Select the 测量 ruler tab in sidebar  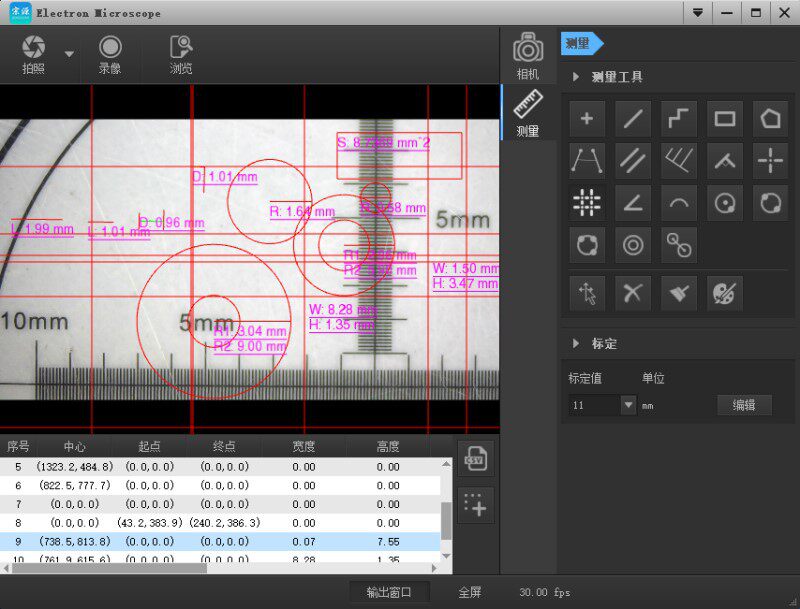pyautogui.click(x=528, y=113)
